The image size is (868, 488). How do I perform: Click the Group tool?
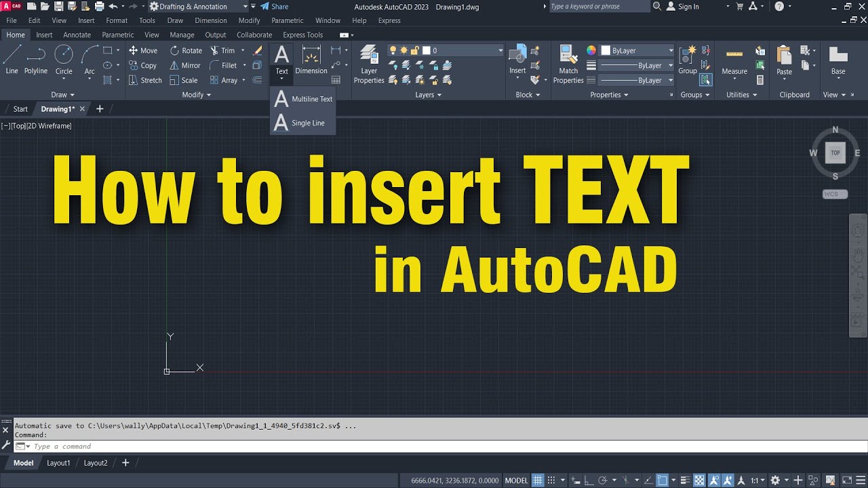tap(688, 60)
